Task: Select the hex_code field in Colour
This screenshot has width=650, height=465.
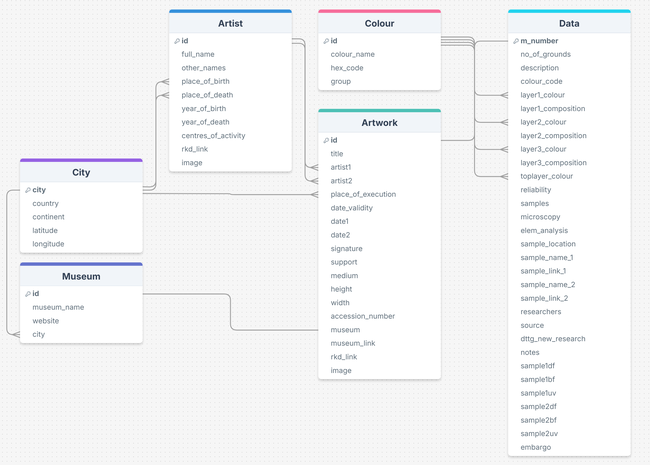Action: [x=347, y=68]
